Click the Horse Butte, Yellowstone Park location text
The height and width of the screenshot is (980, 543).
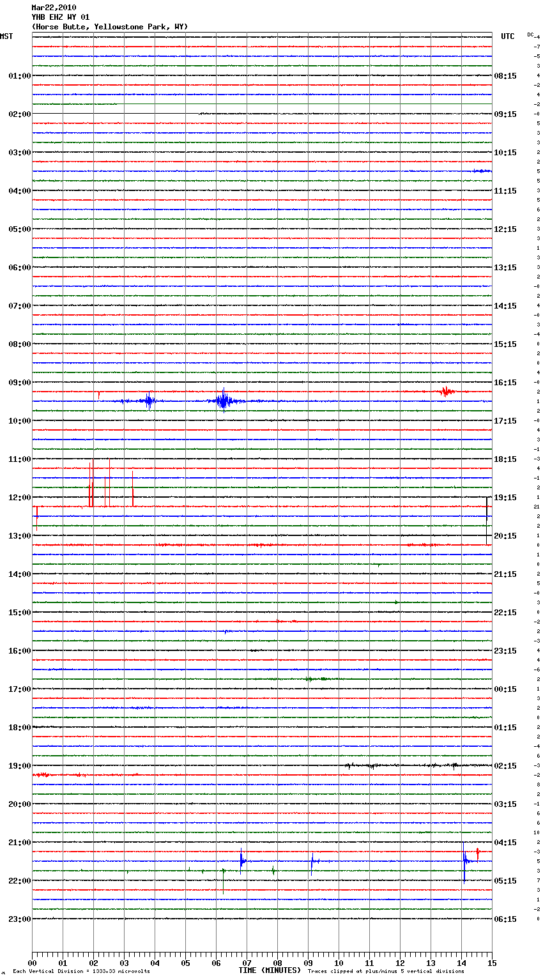tap(110, 27)
